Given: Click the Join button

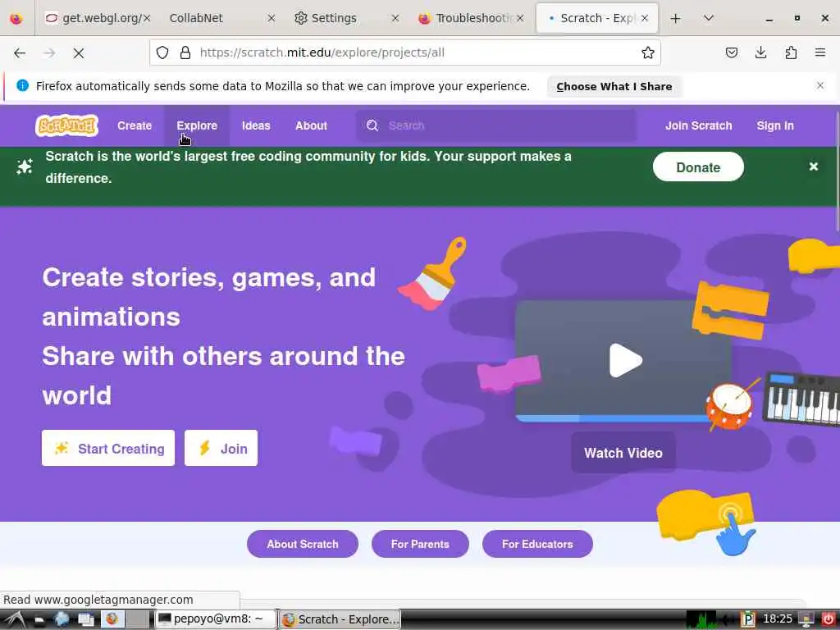Looking at the screenshot, I should click(221, 448).
